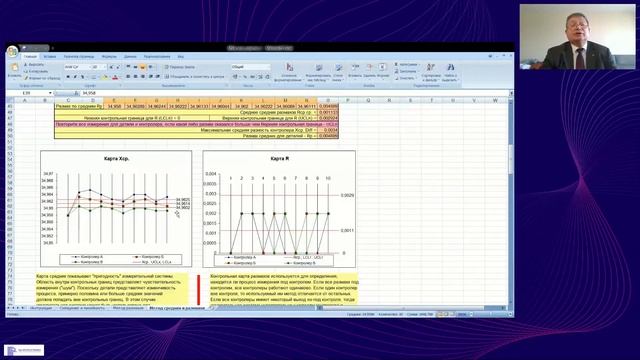Screen dimensions: 640x360
Task: Shrink the font size with the shrink-font icon
Action: coord(118,67)
